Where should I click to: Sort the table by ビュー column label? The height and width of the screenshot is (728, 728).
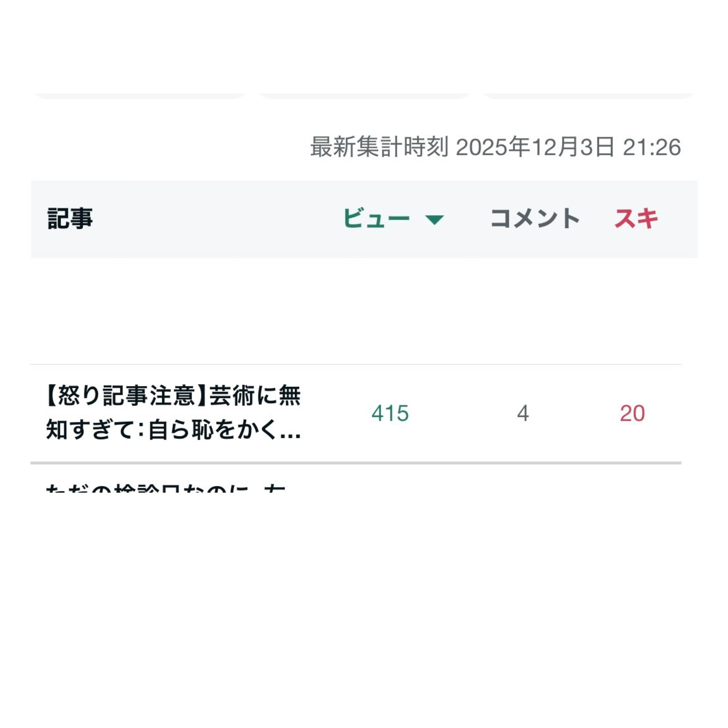[376, 218]
